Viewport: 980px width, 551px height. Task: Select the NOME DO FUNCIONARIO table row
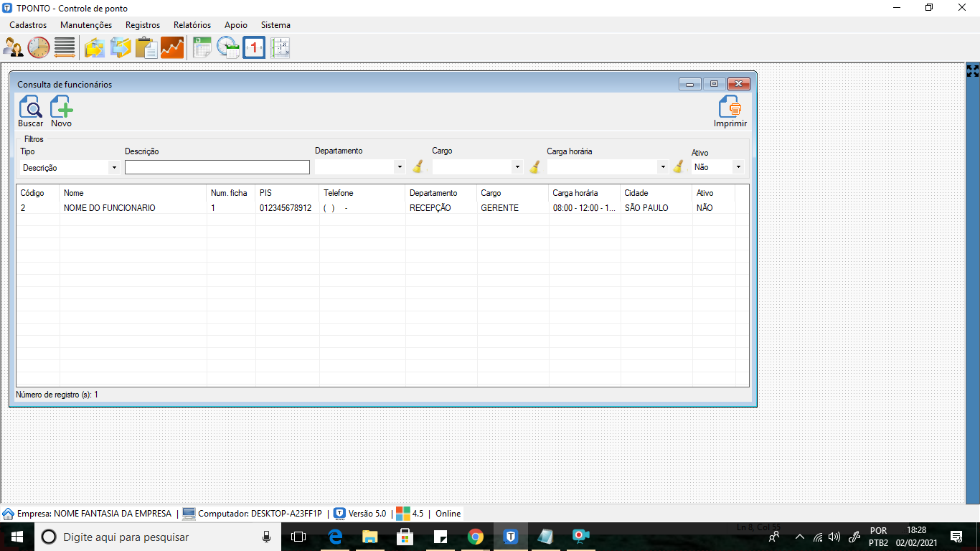coord(382,208)
